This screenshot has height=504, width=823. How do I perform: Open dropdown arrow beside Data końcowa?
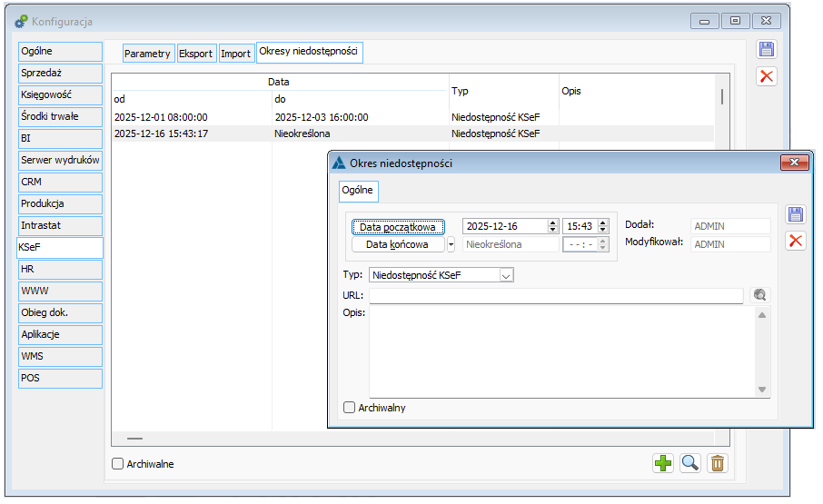pos(451,244)
